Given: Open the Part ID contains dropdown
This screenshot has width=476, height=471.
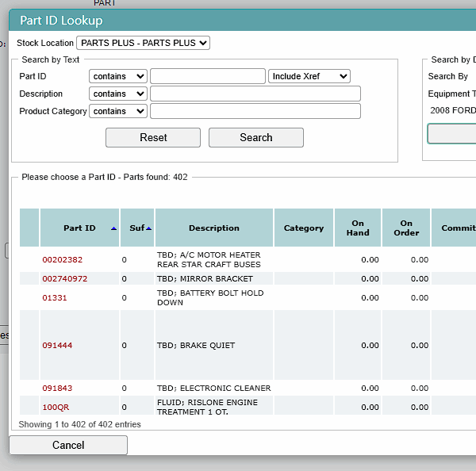Looking at the screenshot, I should (x=118, y=76).
